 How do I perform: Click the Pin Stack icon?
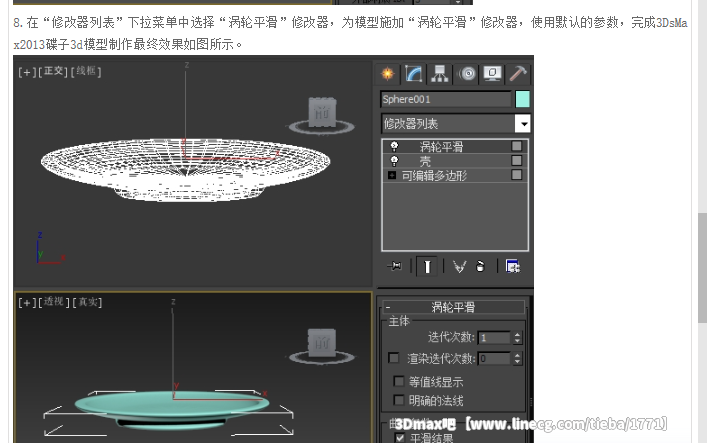pos(396,266)
